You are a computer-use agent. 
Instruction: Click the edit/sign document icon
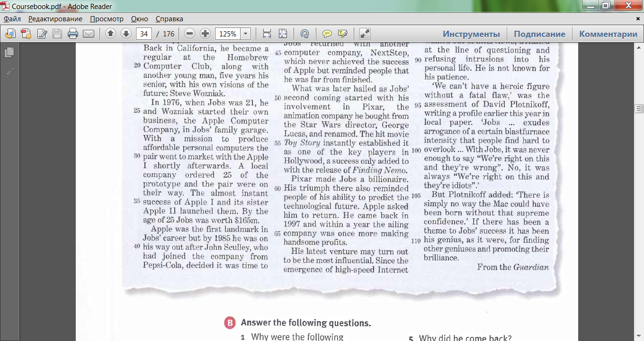(x=42, y=34)
